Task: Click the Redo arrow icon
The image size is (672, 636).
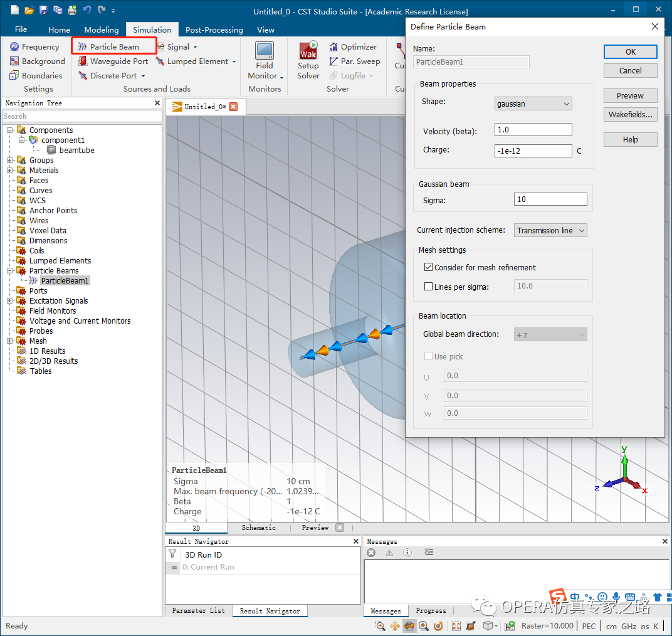Action: 102,10
